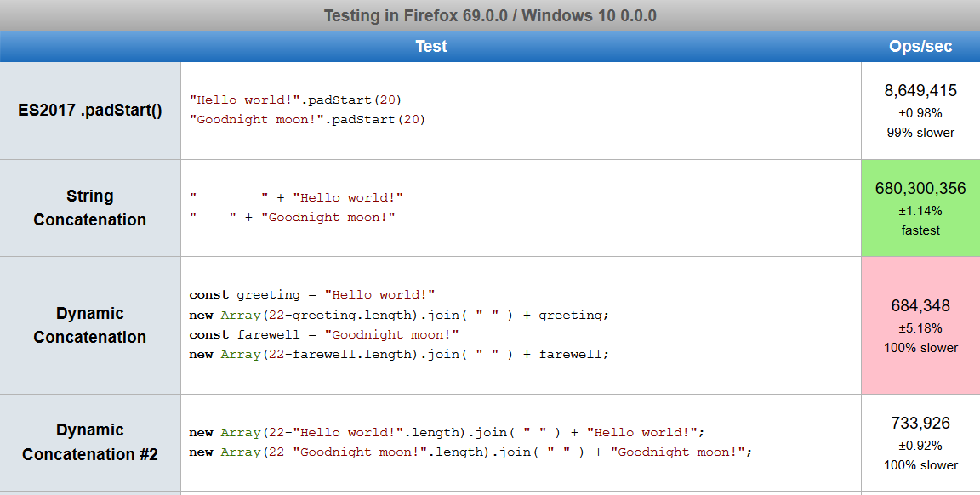The width and height of the screenshot is (980, 495).
Task: Click the Dynamic Concatenation #2 row label
Action: [90, 442]
